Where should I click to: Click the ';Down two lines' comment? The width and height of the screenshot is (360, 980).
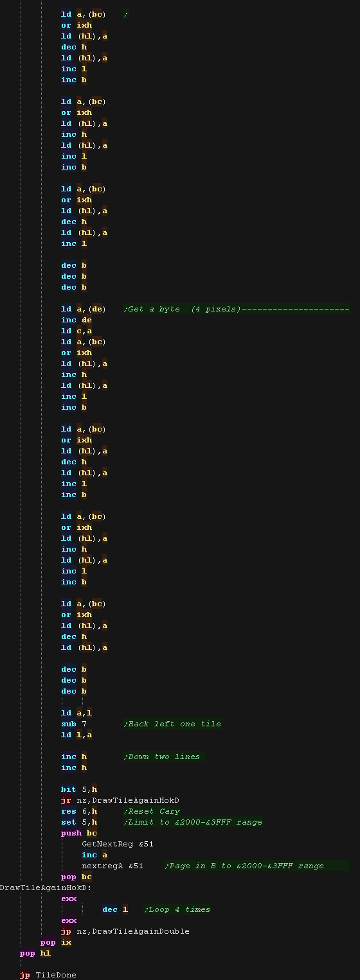pos(161,757)
